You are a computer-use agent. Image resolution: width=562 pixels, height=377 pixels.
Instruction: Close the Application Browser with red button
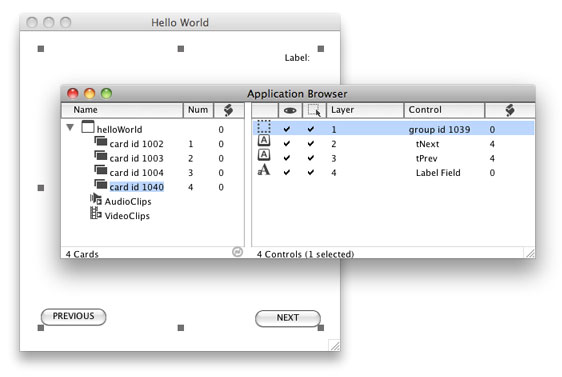(x=73, y=94)
